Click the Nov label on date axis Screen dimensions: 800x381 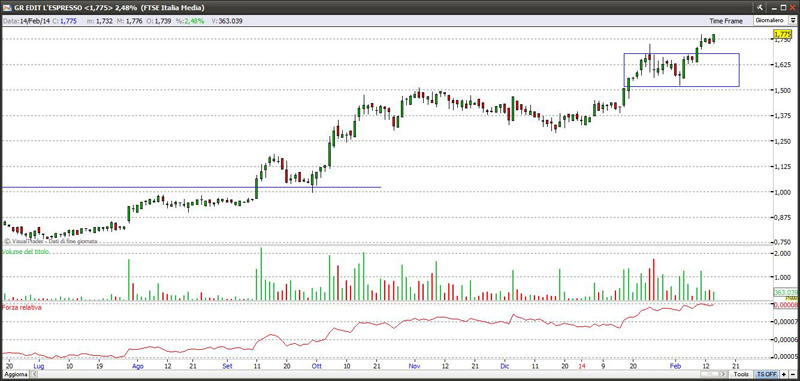click(414, 366)
